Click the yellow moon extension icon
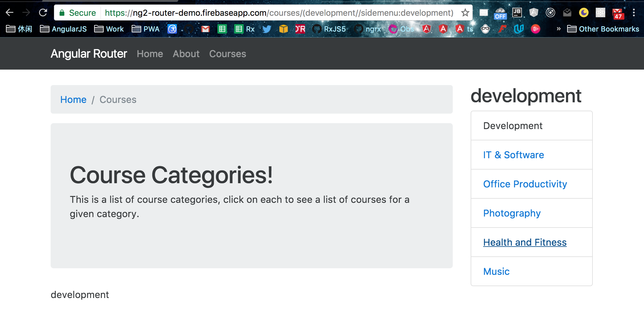The width and height of the screenshot is (644, 323). click(x=584, y=12)
